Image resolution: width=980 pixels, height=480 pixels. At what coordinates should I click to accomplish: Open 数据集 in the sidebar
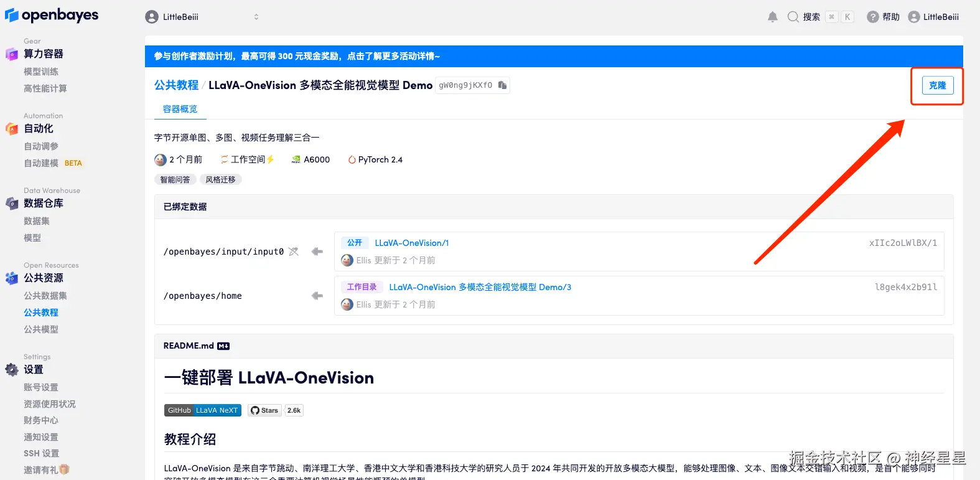37,221
